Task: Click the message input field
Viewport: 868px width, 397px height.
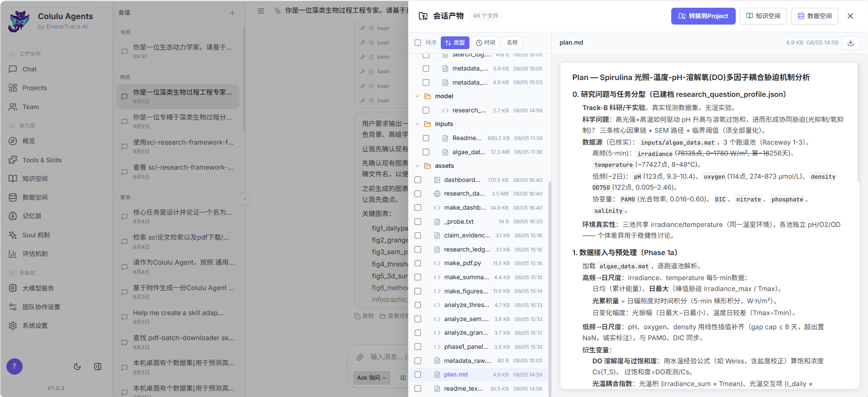Action: (389, 357)
